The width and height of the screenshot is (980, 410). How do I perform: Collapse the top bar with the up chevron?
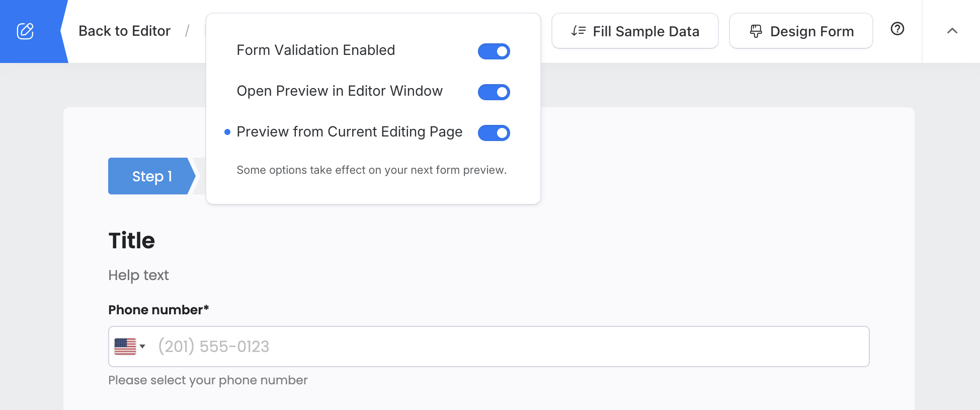[952, 31]
